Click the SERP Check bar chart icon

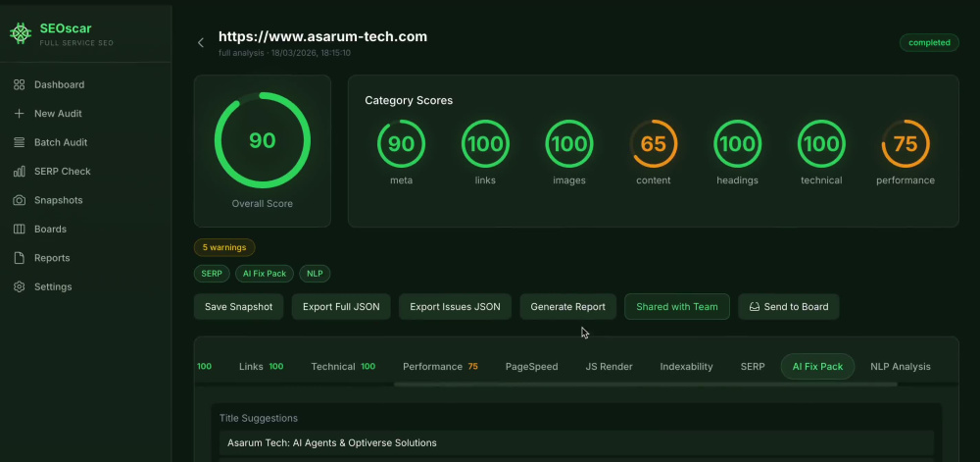(20, 172)
